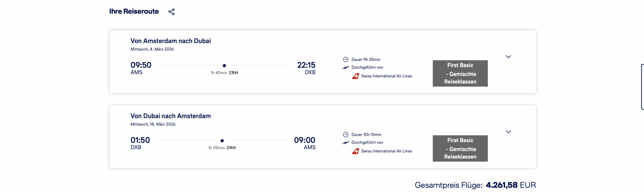Expand the Amsterdam to Dubai flight details
Screen dimensions: 644x192
pyautogui.click(x=508, y=57)
